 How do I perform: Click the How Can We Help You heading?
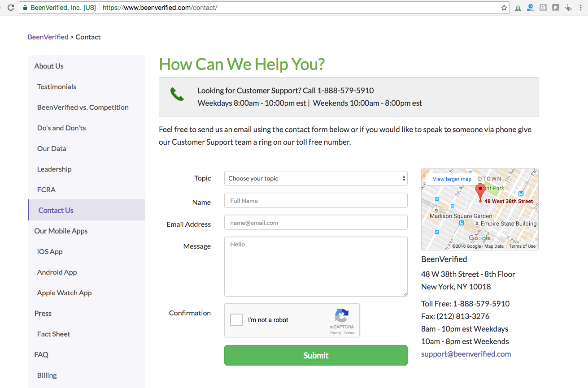click(242, 65)
